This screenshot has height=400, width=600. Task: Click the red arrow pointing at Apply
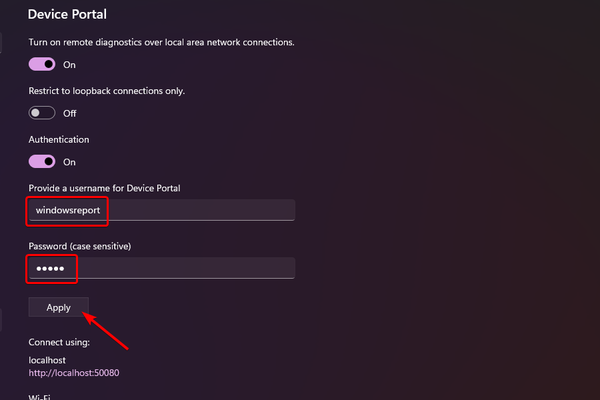tap(107, 331)
